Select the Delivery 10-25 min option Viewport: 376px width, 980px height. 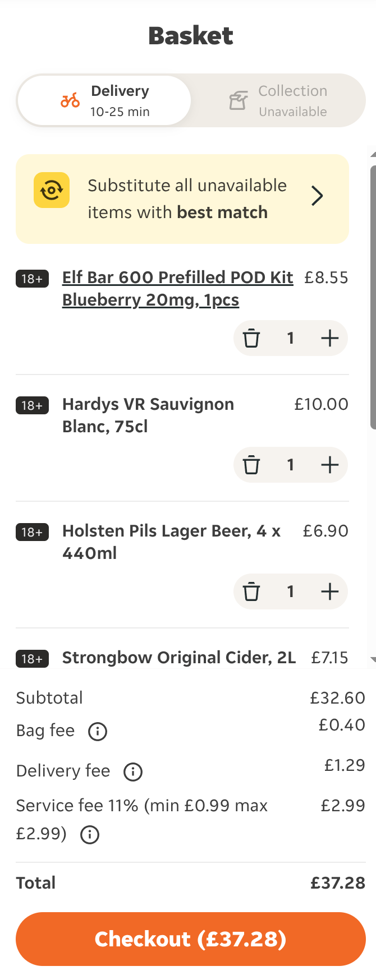point(104,101)
